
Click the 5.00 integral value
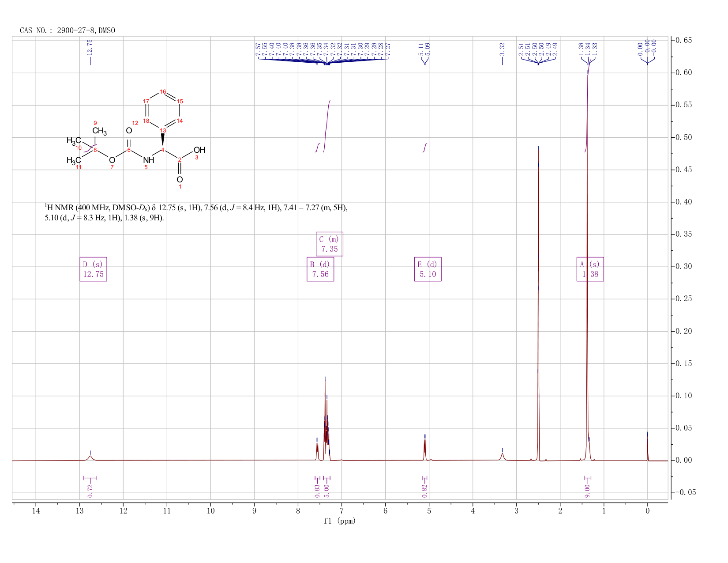[327, 491]
